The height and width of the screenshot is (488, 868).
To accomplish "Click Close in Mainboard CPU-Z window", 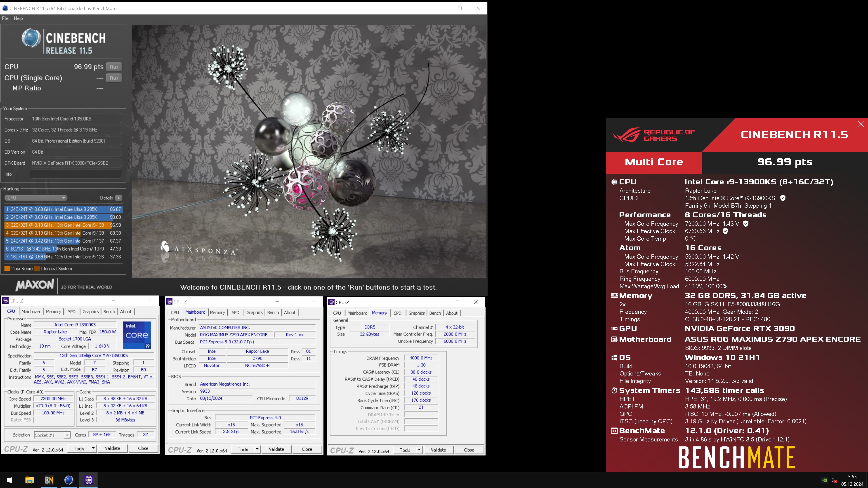I will pos(307,449).
